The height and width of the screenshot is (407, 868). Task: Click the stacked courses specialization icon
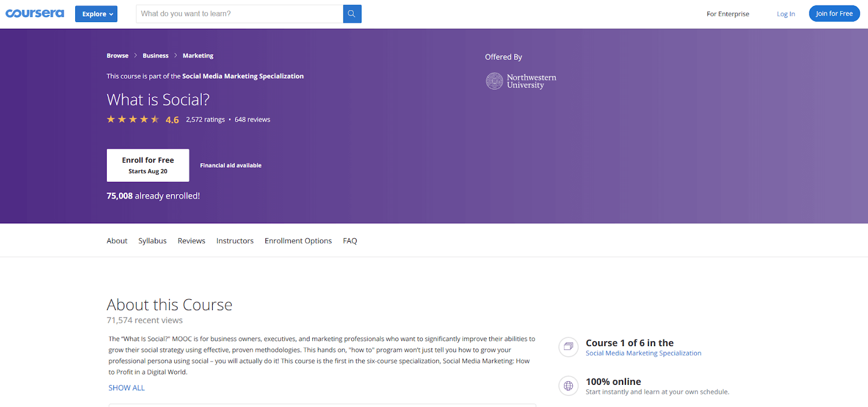[568, 347]
